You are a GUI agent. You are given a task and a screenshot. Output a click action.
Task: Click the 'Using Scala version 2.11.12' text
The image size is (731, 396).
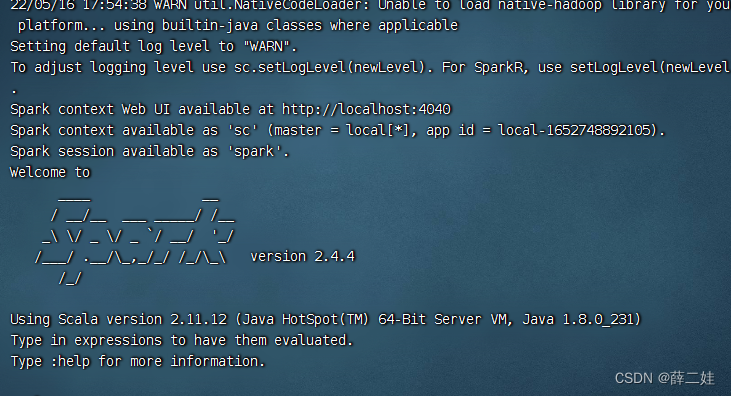click(118, 319)
